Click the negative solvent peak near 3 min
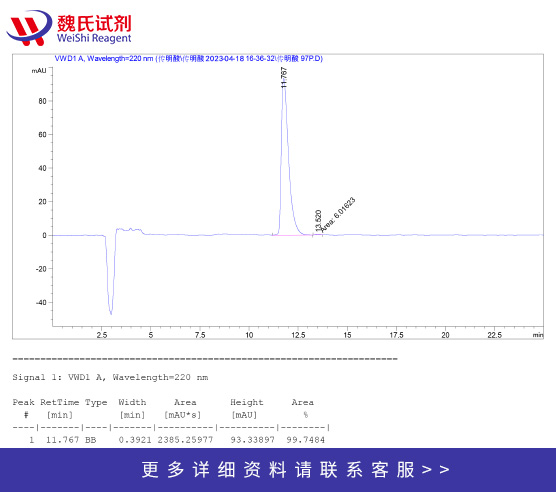 [111, 275]
